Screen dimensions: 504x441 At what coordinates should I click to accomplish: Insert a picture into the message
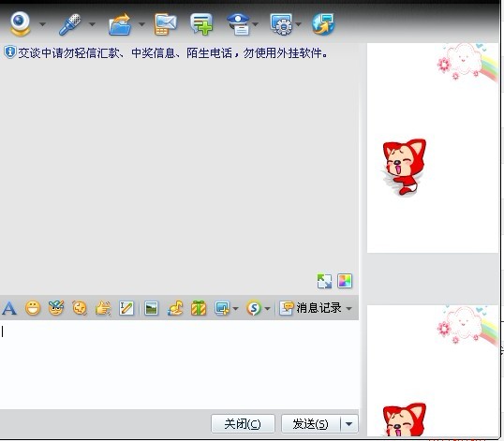click(x=151, y=308)
